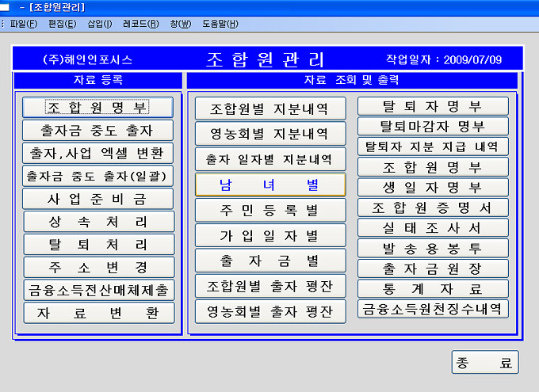The height and width of the screenshot is (392, 539).
Task: Click 금융소득원천징수내역 button
Action: tap(433, 309)
